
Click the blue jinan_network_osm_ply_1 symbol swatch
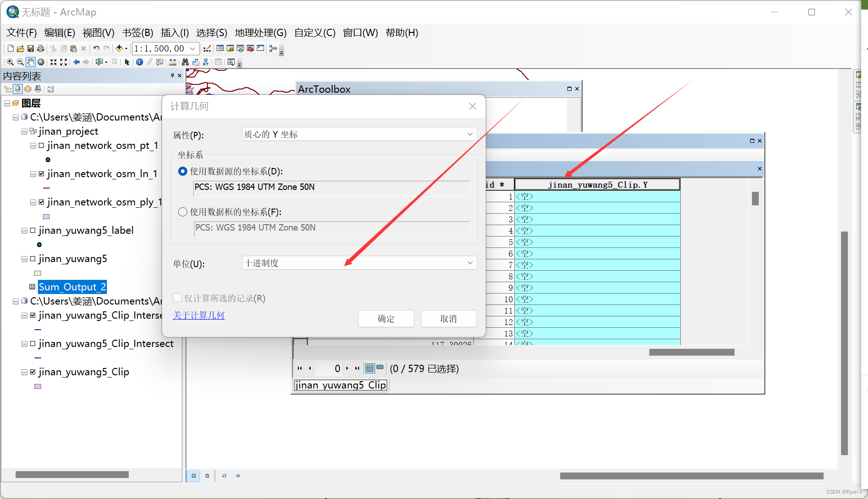coord(46,216)
